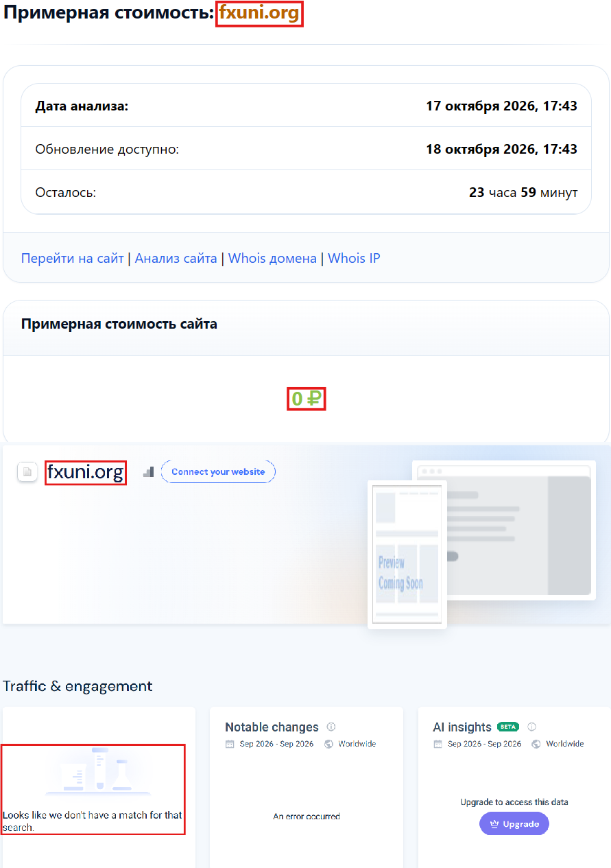
Task: Click 'Sep 2026 - Sep 2026' in AI insights
Action: coord(484,744)
